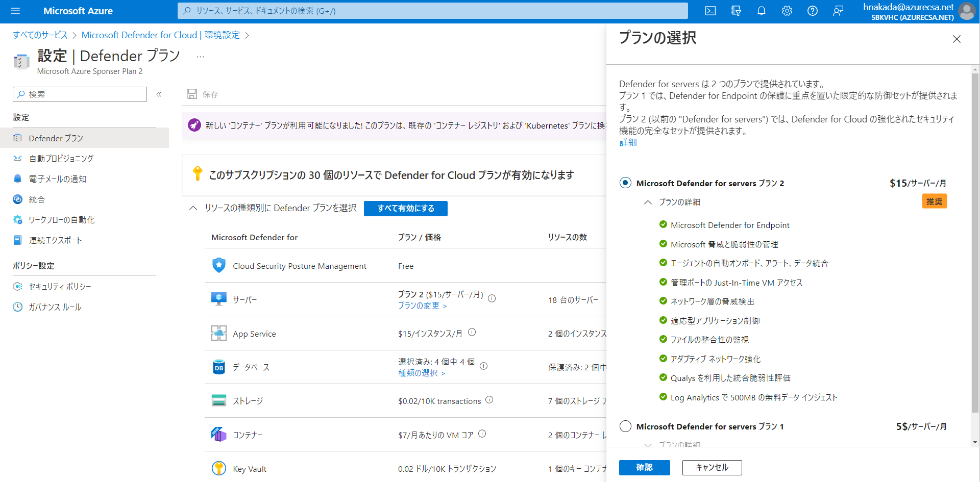Viewport: 980px width, 482px height.
Task: Open ガバナンス ルール page
Action: 84,307
